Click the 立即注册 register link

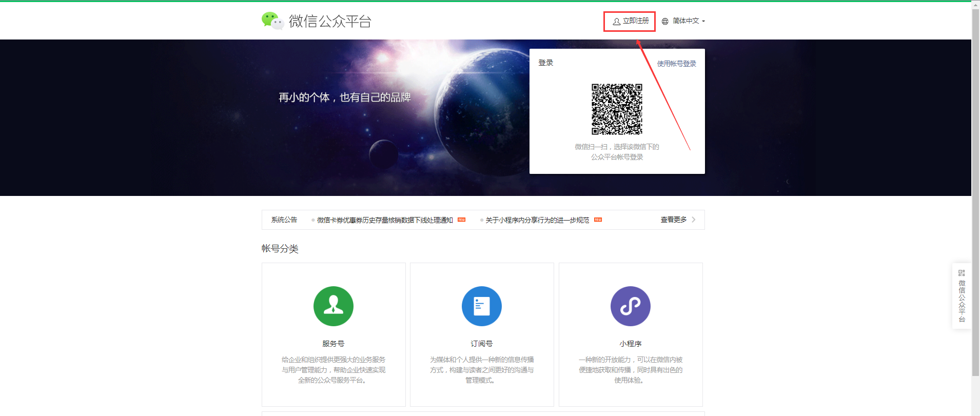pyautogui.click(x=636, y=21)
